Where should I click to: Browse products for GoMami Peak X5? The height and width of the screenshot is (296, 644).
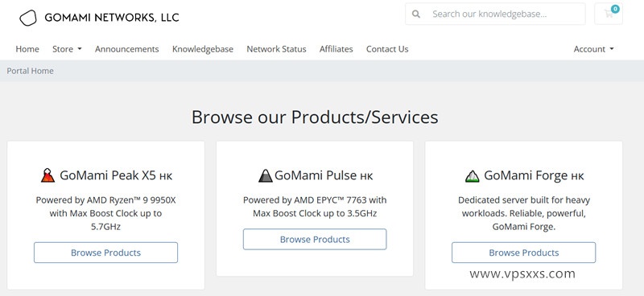tap(105, 253)
